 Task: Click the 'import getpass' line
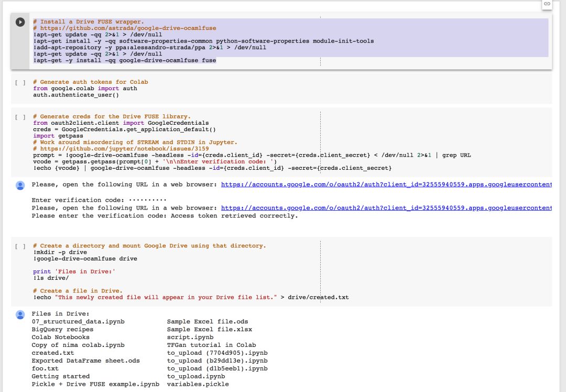coord(58,136)
